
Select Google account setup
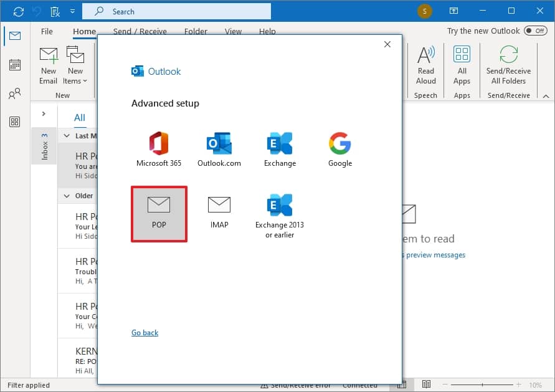340,150
